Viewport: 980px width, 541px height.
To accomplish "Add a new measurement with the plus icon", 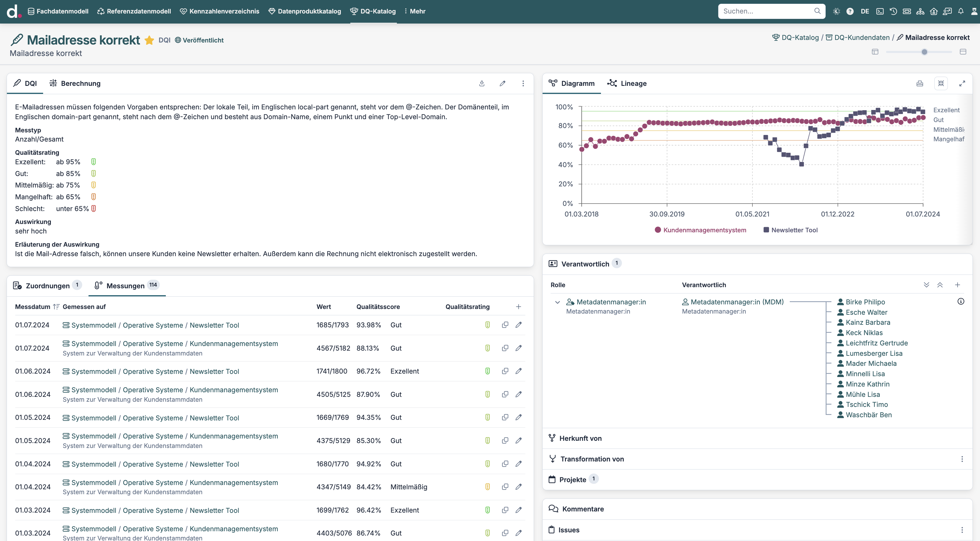I will coord(518,306).
